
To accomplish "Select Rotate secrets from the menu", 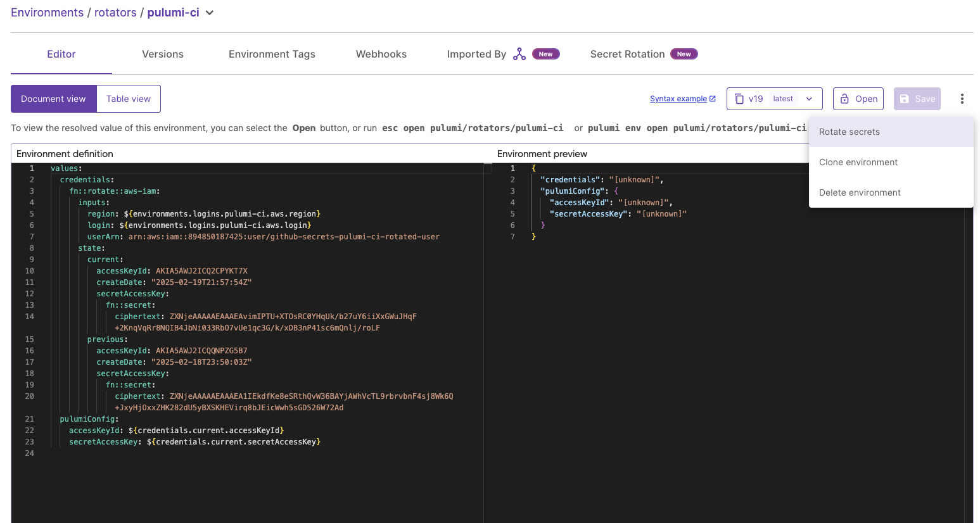I will (849, 132).
